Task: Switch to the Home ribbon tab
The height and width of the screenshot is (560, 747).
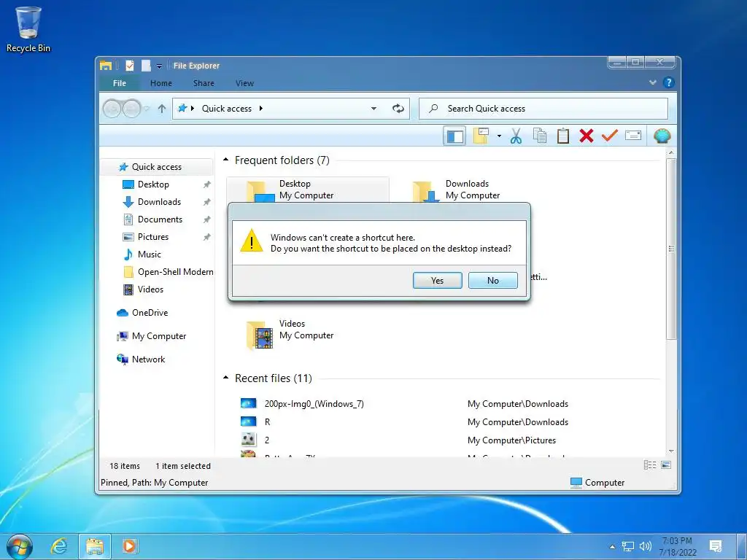Action: pos(161,83)
